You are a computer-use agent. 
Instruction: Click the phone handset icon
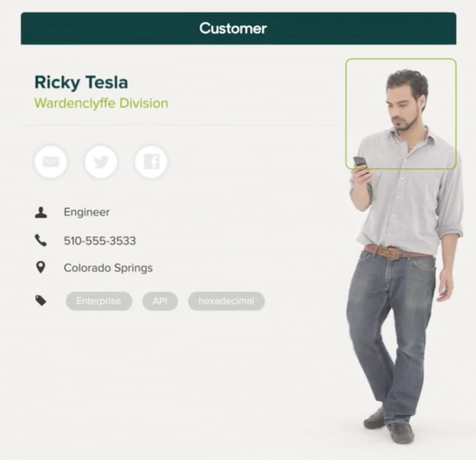41,240
